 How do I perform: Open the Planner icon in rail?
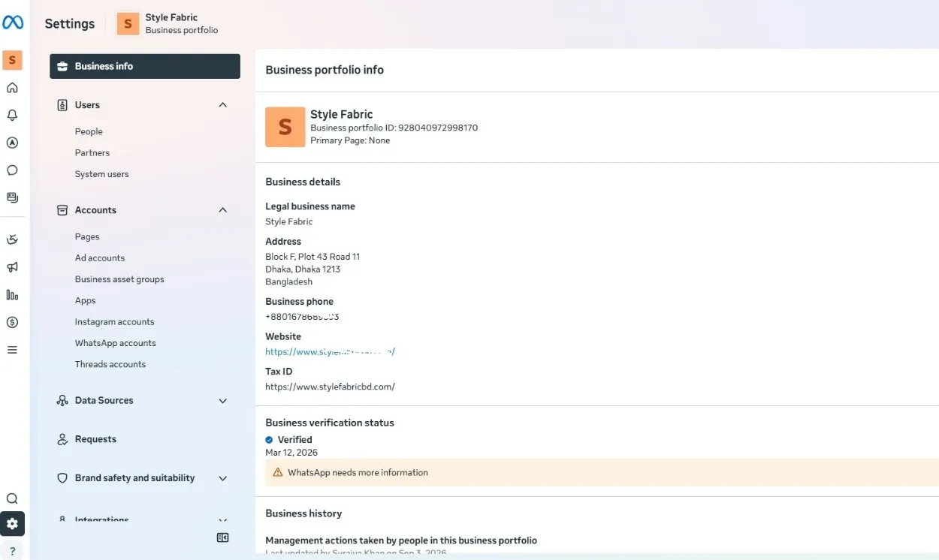pos(12,239)
